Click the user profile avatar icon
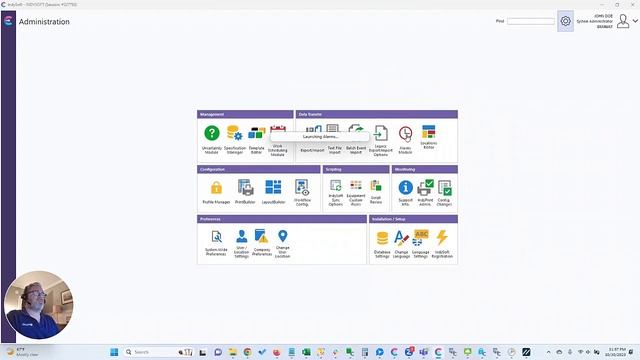640x360 pixels. coord(623,21)
